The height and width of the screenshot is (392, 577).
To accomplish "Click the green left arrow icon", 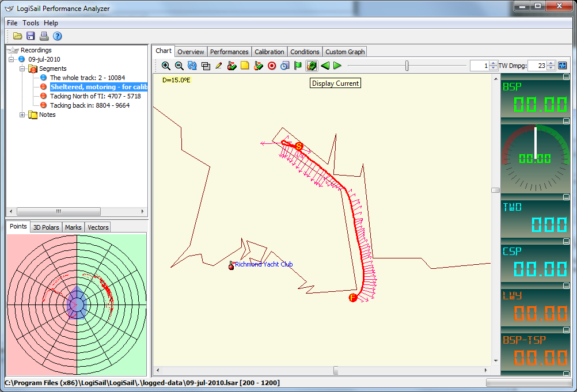I will coord(325,66).
